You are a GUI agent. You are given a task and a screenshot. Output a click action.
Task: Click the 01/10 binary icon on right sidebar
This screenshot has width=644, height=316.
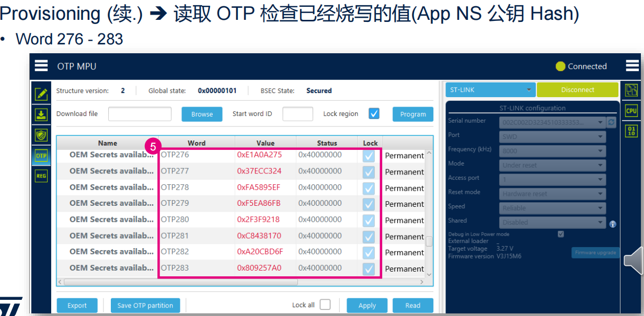(x=631, y=131)
